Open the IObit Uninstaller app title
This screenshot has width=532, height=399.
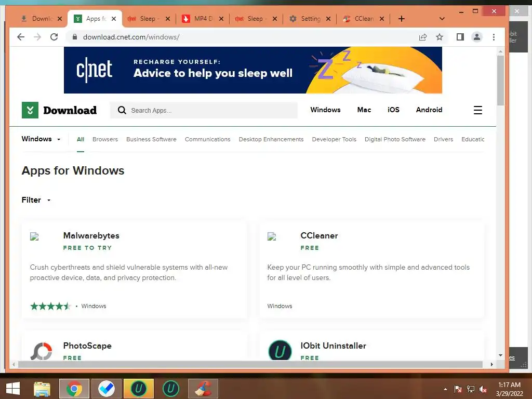click(334, 345)
